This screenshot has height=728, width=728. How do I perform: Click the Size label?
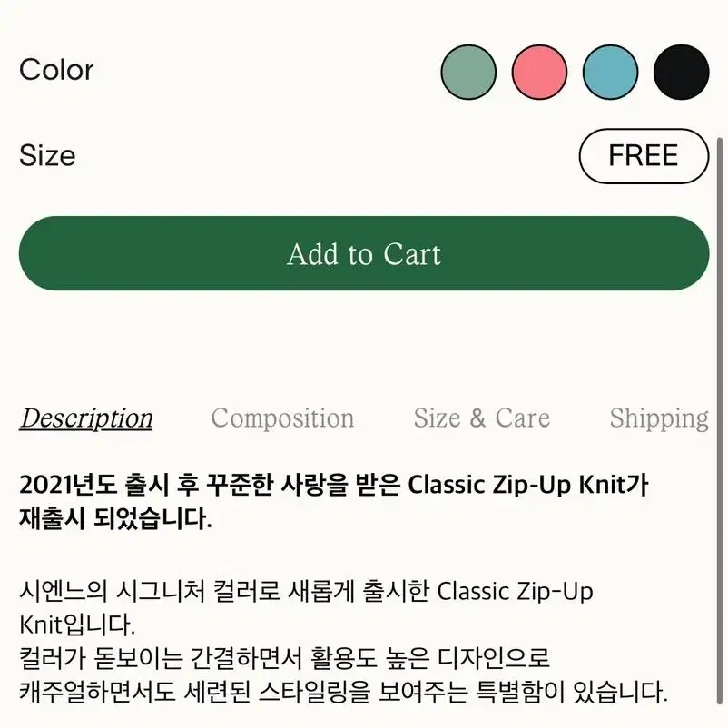point(47,155)
